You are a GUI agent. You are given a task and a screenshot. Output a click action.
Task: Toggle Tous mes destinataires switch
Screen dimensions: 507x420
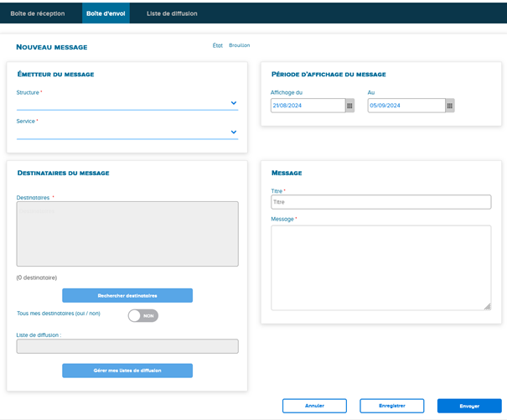tap(142, 315)
